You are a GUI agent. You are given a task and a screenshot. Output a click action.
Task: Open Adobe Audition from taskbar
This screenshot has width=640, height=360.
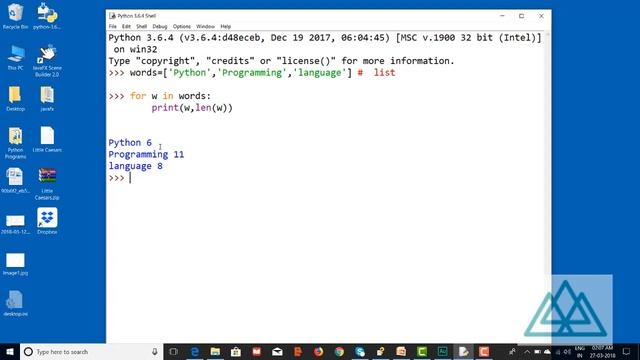[442, 352]
